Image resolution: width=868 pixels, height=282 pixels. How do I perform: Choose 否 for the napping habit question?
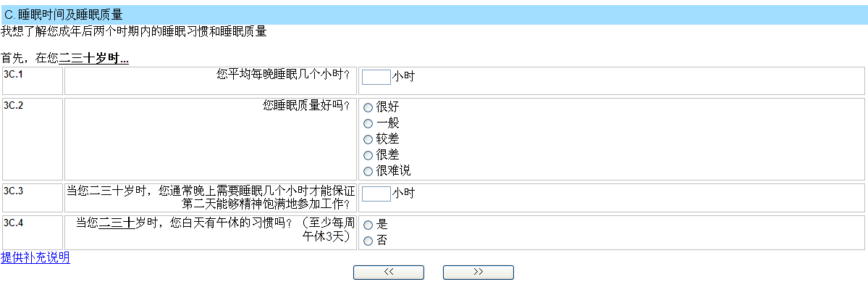click(368, 241)
